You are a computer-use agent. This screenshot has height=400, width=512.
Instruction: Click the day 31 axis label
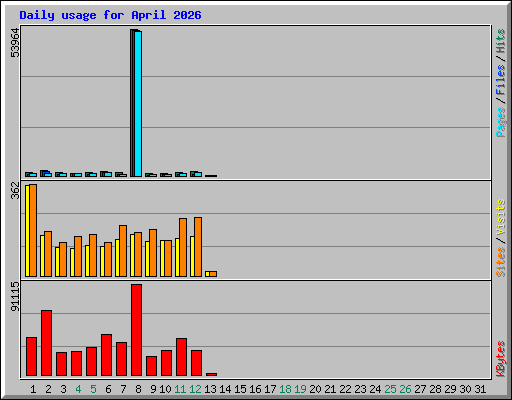pos(480,389)
